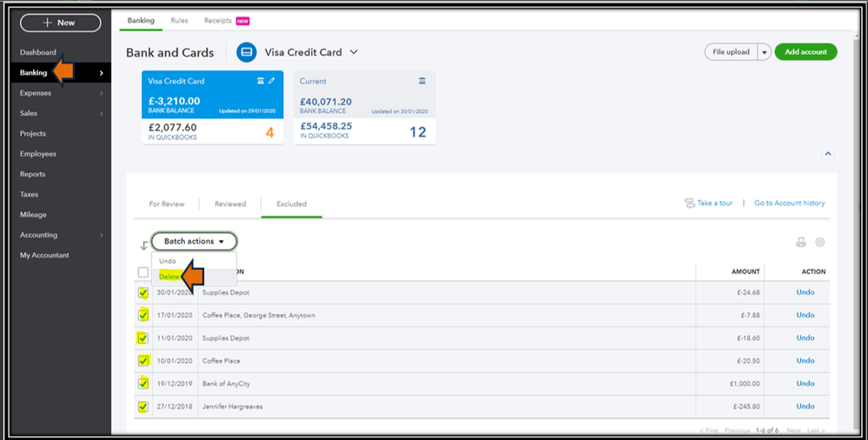Viewport: 868px width, 440px height.
Task: Open Reports in the sidebar
Action: coord(32,174)
